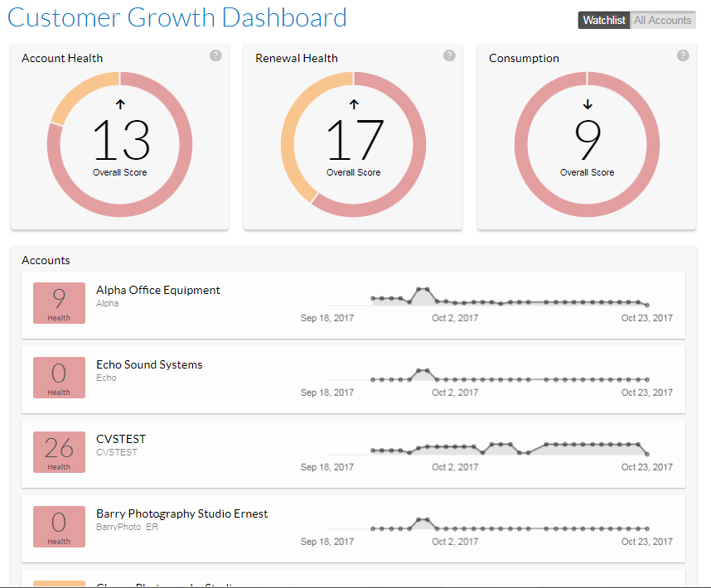Open the Alpha Office Equipment account
The width and height of the screenshot is (711, 588).
[x=158, y=290]
